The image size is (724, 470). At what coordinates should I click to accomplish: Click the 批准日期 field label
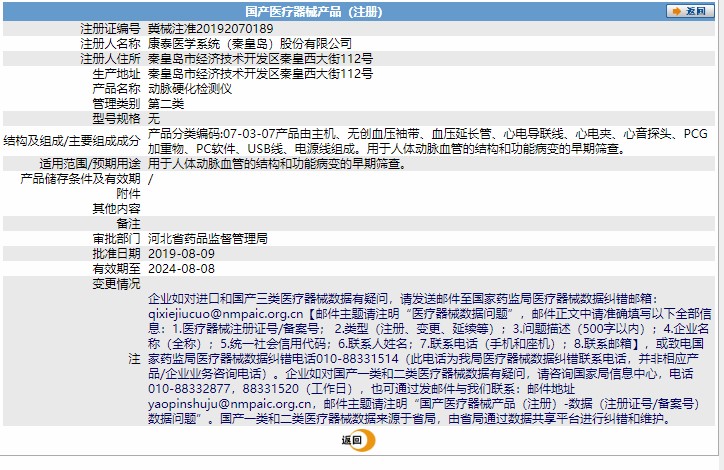point(116,253)
